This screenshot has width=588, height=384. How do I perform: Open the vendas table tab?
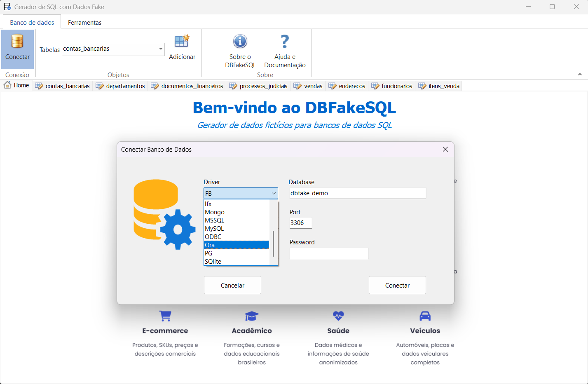click(308, 86)
